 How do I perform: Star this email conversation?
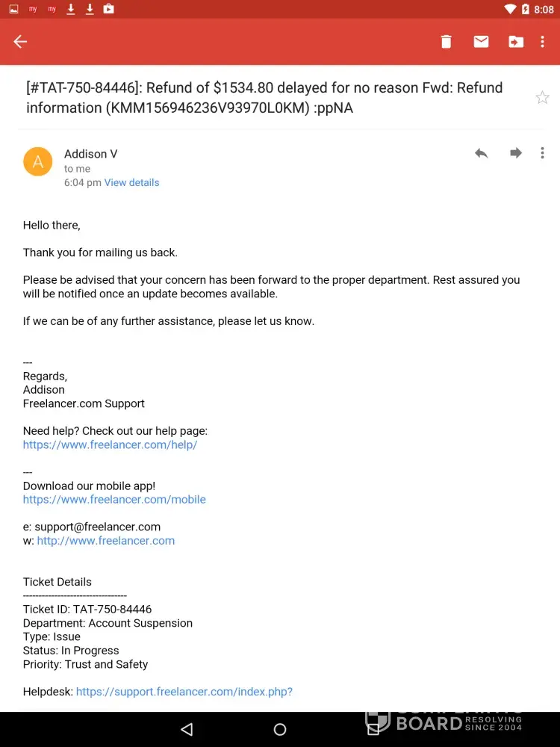click(x=542, y=98)
